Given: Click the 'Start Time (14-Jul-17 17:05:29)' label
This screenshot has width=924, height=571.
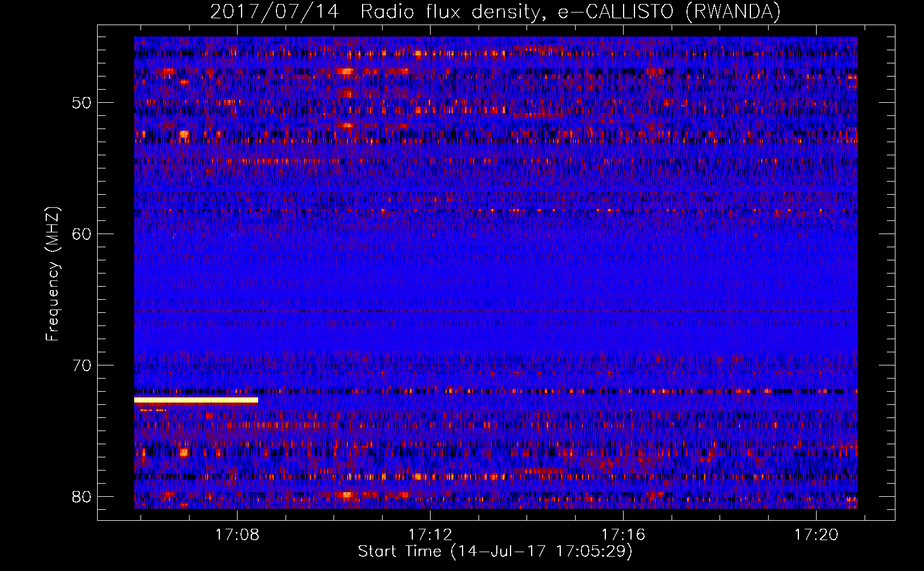Looking at the screenshot, I should point(495,552).
